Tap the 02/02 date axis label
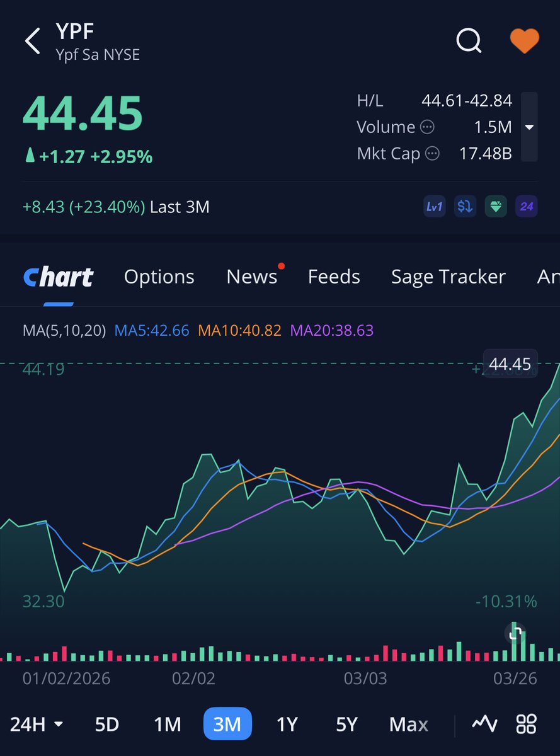 pyautogui.click(x=194, y=679)
